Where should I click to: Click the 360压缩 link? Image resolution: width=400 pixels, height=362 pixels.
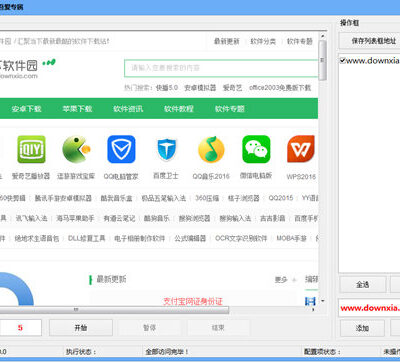tap(207, 198)
